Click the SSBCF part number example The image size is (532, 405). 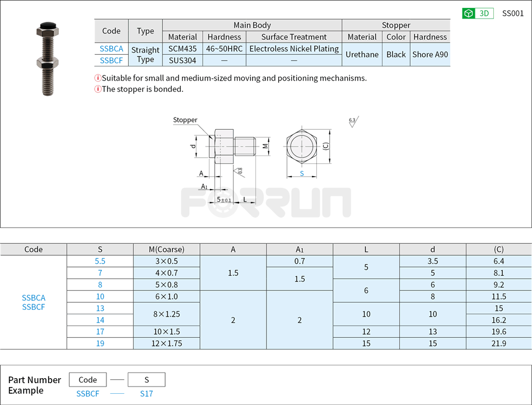click(x=87, y=394)
